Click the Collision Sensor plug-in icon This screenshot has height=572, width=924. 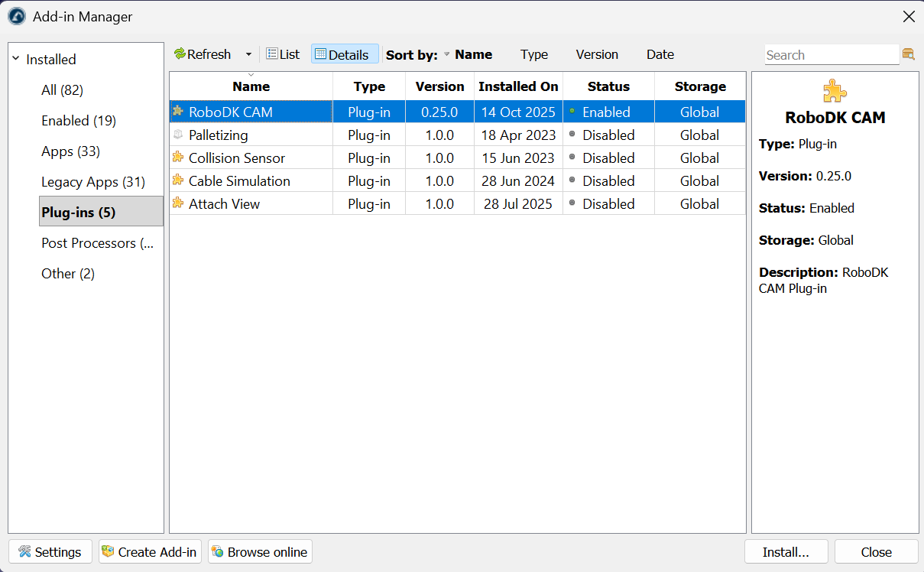point(178,158)
